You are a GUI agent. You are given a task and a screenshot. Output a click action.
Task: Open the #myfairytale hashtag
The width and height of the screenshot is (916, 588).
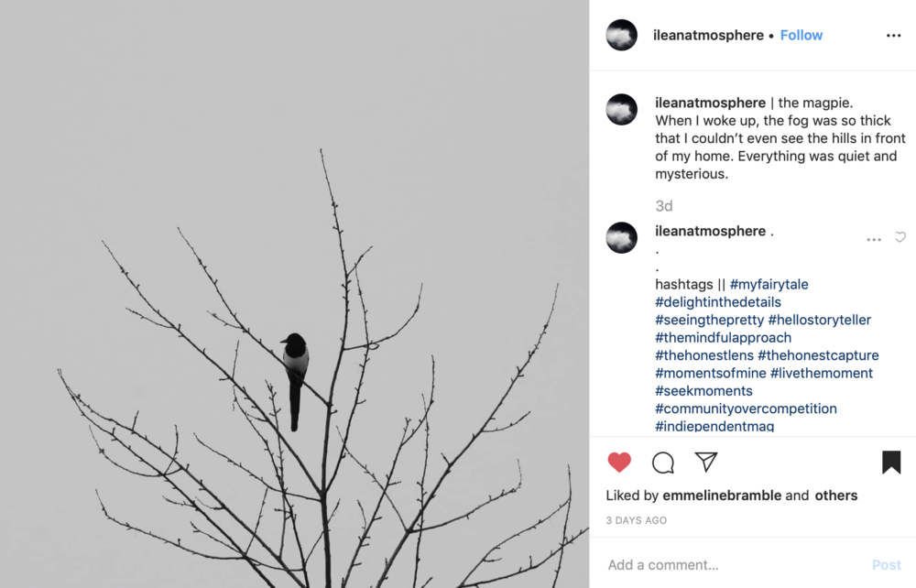pos(769,284)
